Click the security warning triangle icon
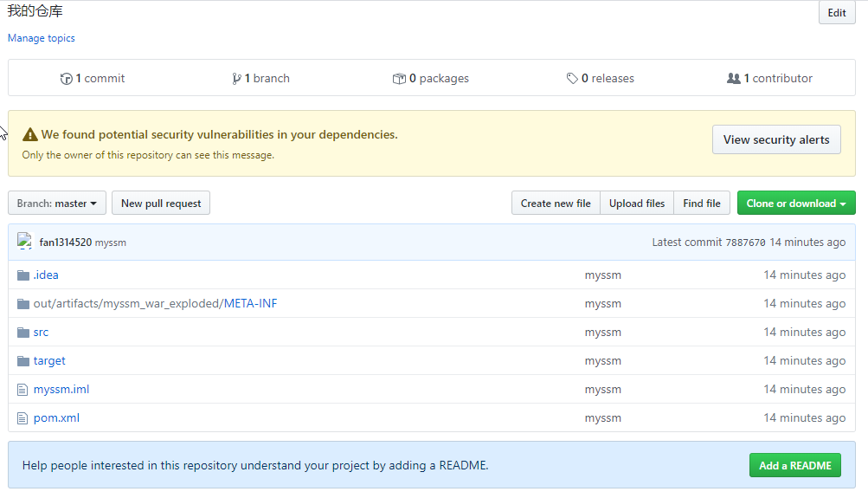This screenshot has height=498, width=868. (x=30, y=134)
